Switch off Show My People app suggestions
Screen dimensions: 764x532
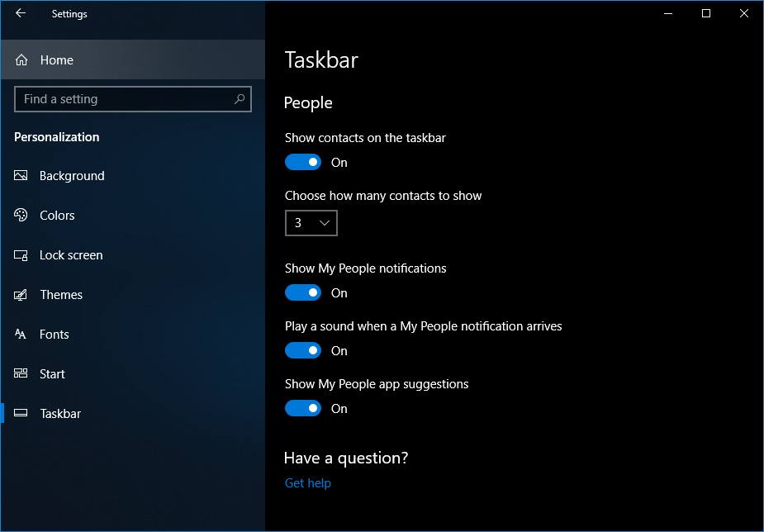coord(303,409)
